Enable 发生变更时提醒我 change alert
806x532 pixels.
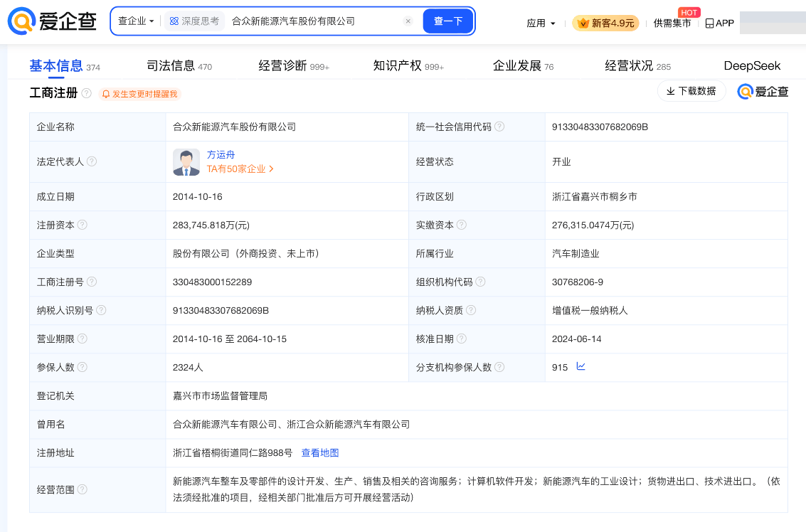coord(140,94)
